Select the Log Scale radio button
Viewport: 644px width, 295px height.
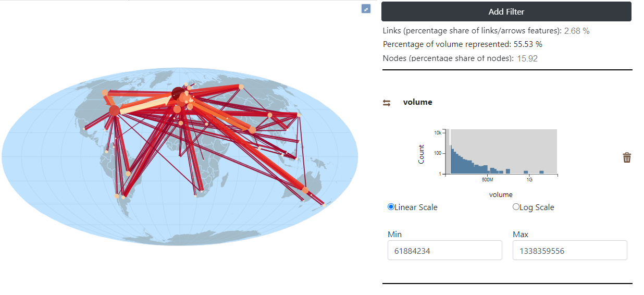coord(516,207)
